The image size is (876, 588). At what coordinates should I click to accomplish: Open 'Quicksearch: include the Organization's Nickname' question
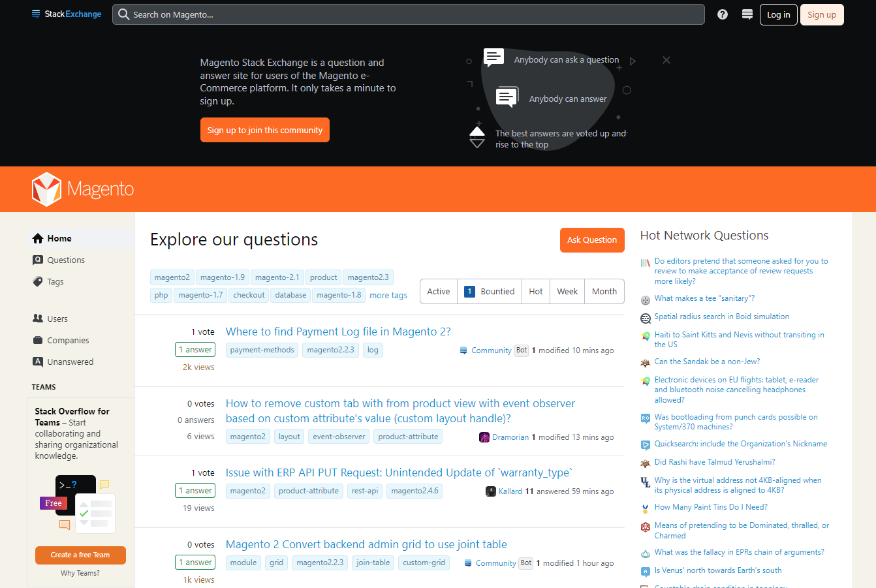(741, 444)
